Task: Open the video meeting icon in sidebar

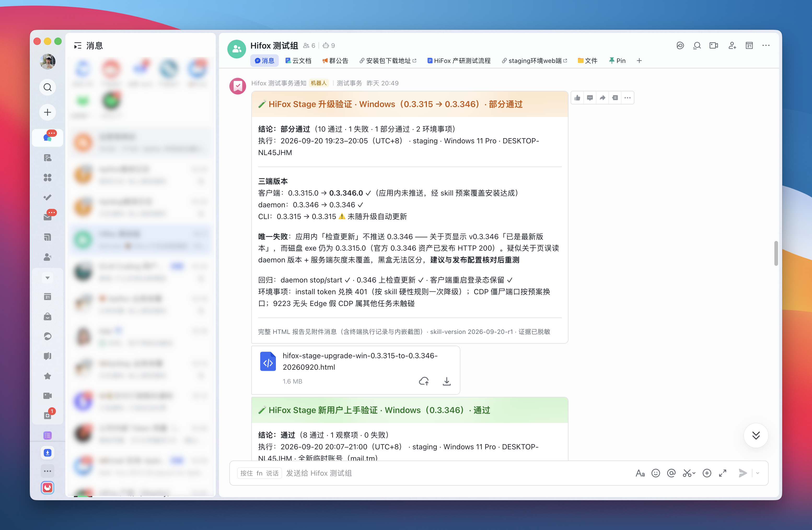Action: tap(48, 396)
